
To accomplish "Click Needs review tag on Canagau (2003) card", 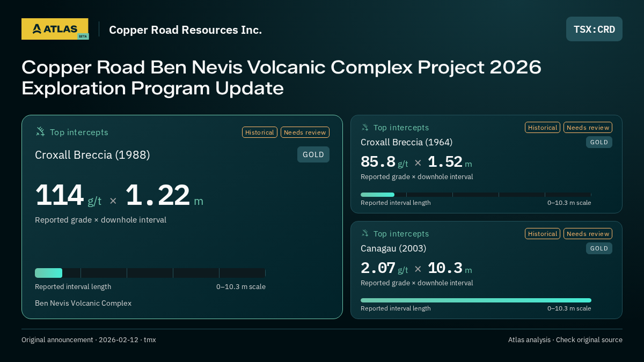I will tap(588, 234).
